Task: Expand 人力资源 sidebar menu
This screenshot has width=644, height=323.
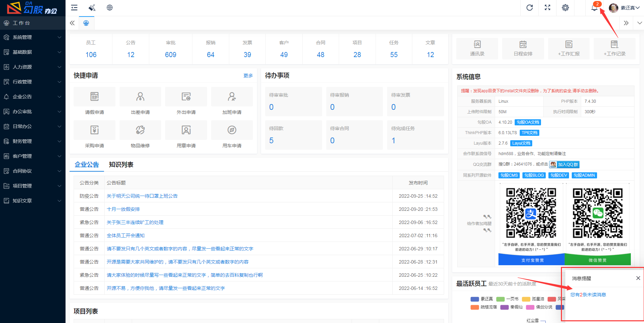Action: point(33,67)
